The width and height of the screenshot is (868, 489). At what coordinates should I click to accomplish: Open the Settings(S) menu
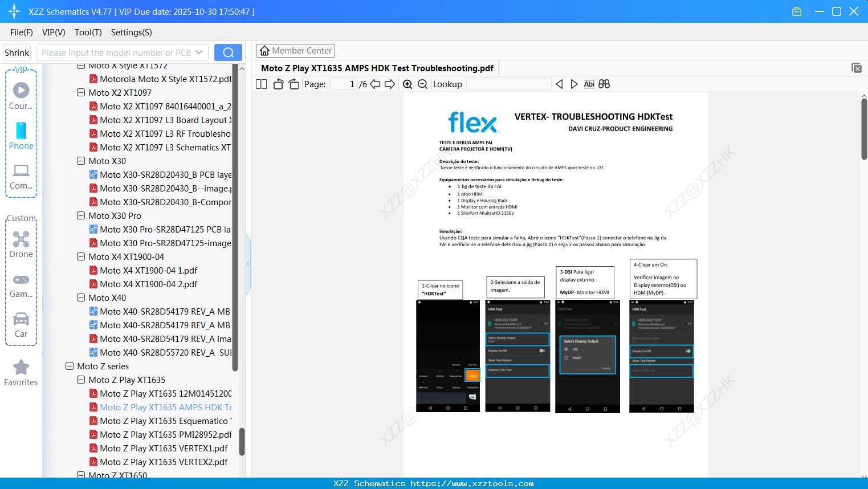click(132, 32)
